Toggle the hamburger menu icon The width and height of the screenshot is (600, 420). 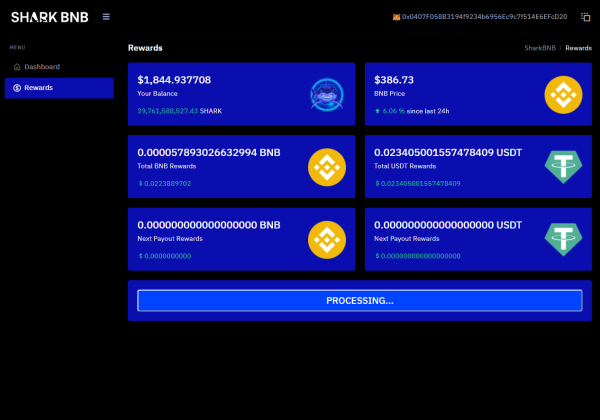(106, 17)
